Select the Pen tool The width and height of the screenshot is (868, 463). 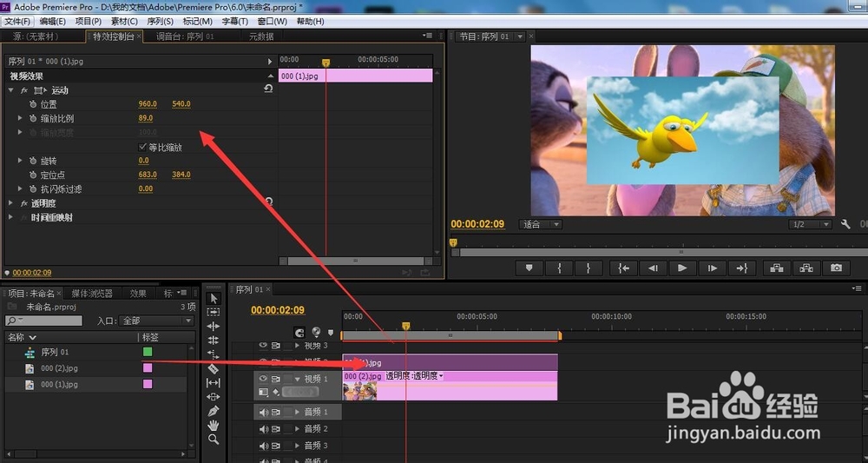(214, 411)
